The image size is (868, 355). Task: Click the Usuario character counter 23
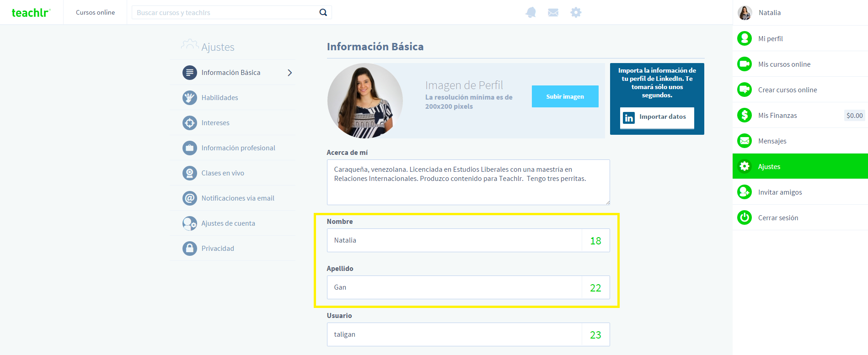tap(595, 335)
